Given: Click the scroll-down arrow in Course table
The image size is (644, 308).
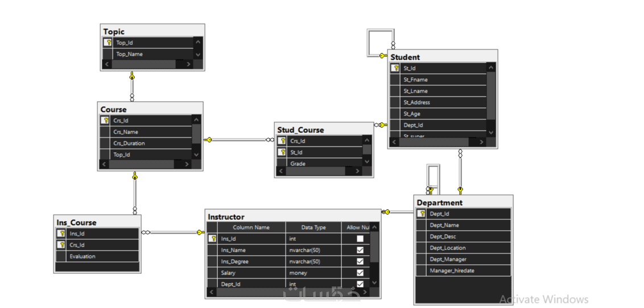Looking at the screenshot, I should (x=196, y=155).
